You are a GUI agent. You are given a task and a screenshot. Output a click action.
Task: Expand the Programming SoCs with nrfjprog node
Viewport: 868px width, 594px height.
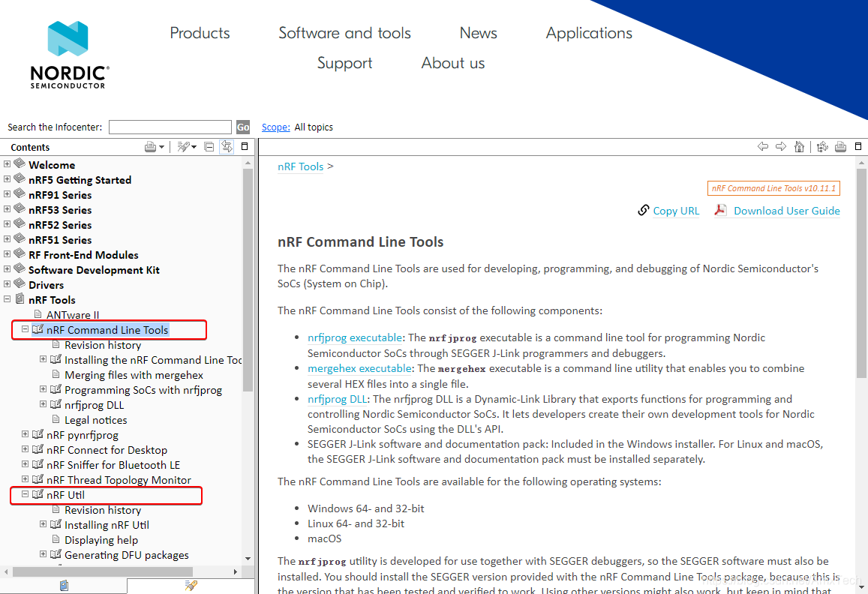44,388
